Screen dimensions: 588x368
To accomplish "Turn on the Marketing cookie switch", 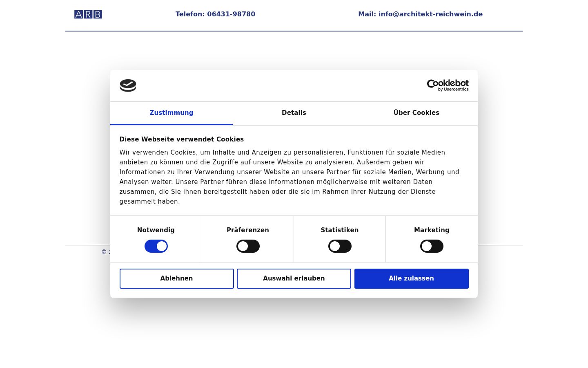I will point(432,246).
